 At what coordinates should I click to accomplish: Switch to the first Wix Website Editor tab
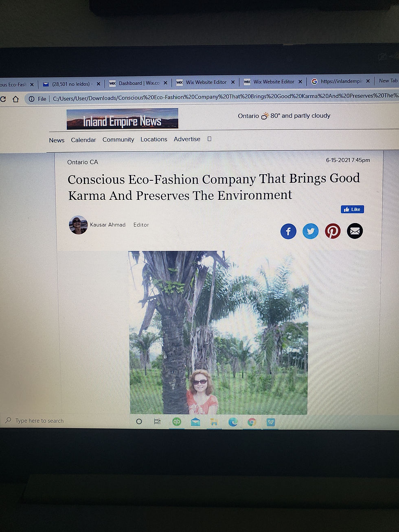point(206,82)
